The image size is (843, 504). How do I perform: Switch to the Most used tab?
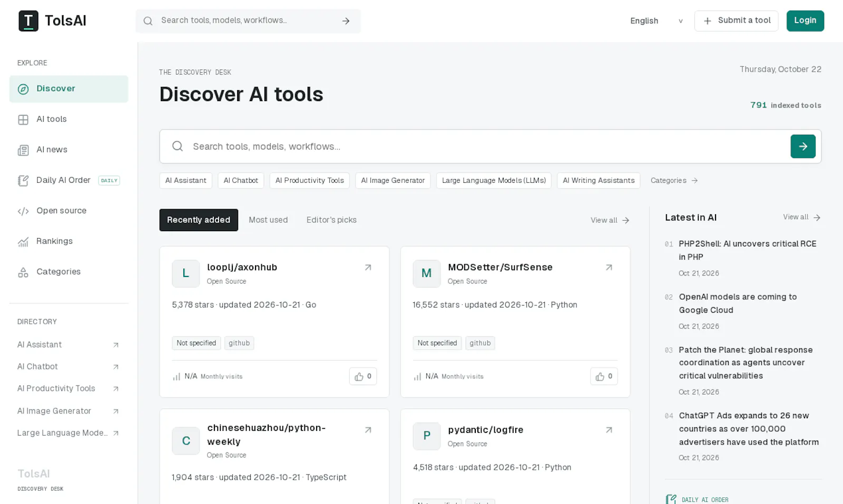coord(268,220)
